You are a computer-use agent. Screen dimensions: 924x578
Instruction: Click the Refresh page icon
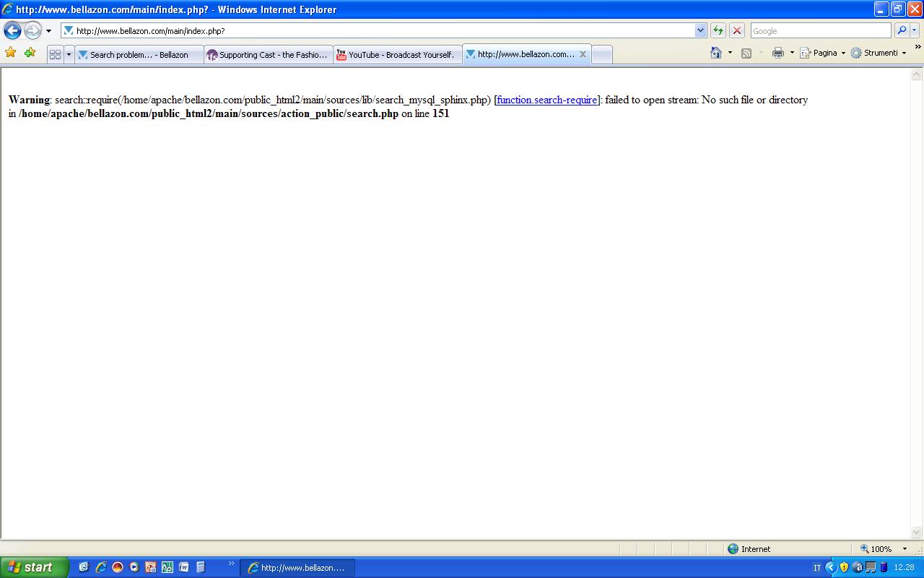point(718,30)
